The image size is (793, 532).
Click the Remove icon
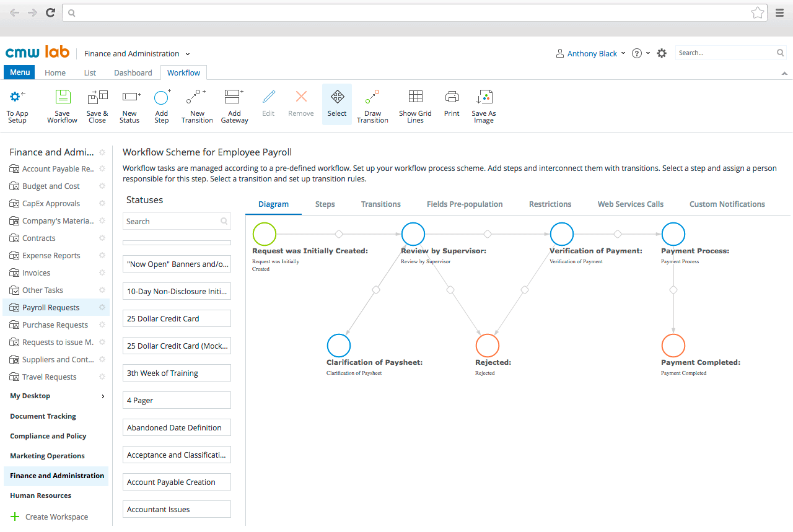pyautogui.click(x=301, y=96)
